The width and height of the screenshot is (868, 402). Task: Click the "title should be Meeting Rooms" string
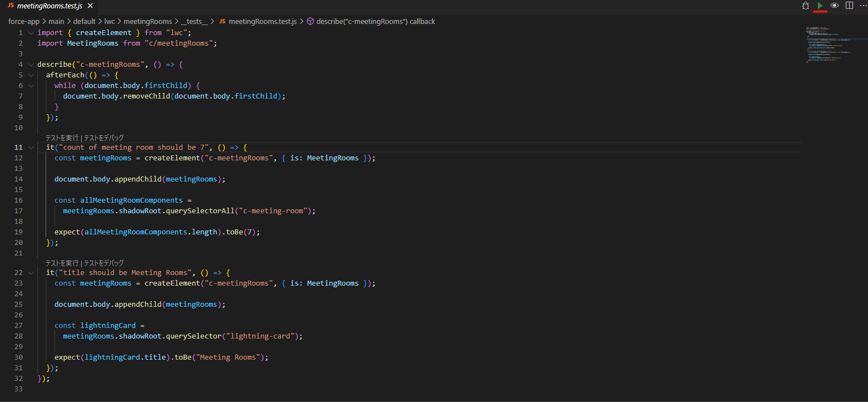tap(125, 273)
